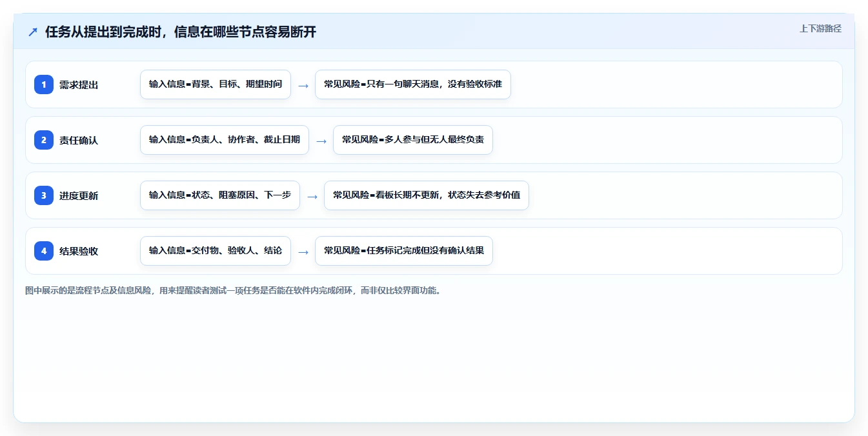868x436 pixels.
Task: Click the risk box 看板长期不更新，状态失去参考价值
Action: (427, 195)
